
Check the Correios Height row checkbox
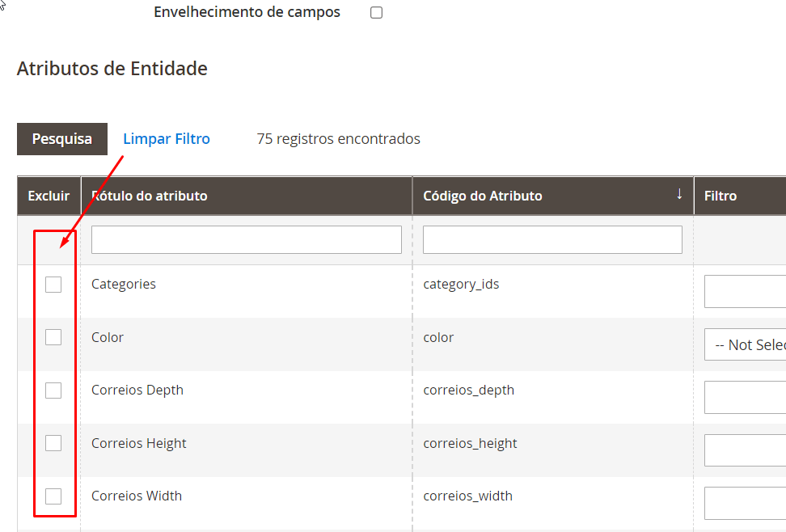pyautogui.click(x=53, y=442)
